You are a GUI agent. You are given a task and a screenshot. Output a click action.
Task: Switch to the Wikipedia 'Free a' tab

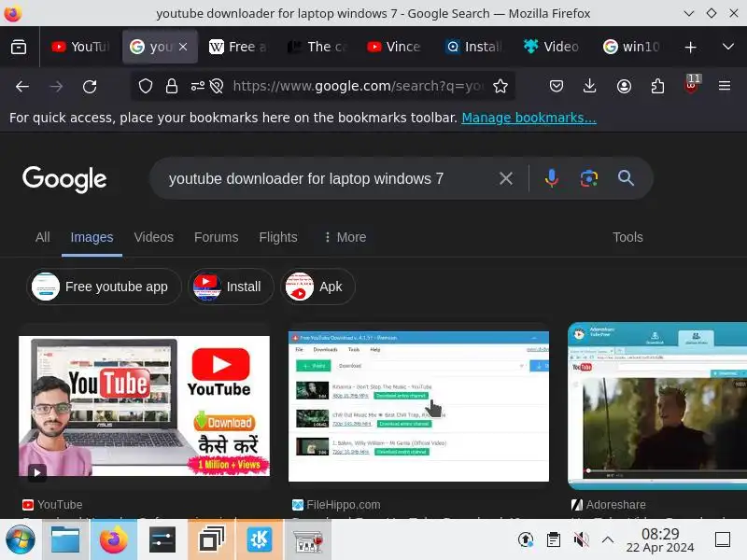click(237, 47)
